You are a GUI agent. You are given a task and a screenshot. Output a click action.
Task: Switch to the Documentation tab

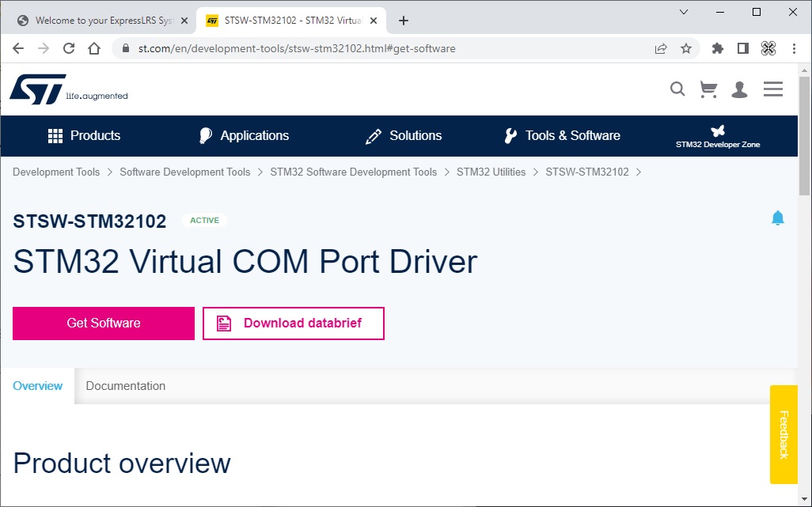click(x=126, y=386)
